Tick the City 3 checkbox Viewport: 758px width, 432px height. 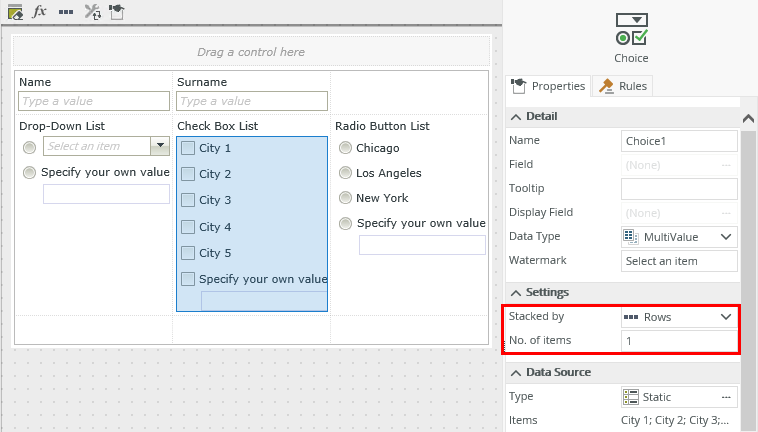188,200
